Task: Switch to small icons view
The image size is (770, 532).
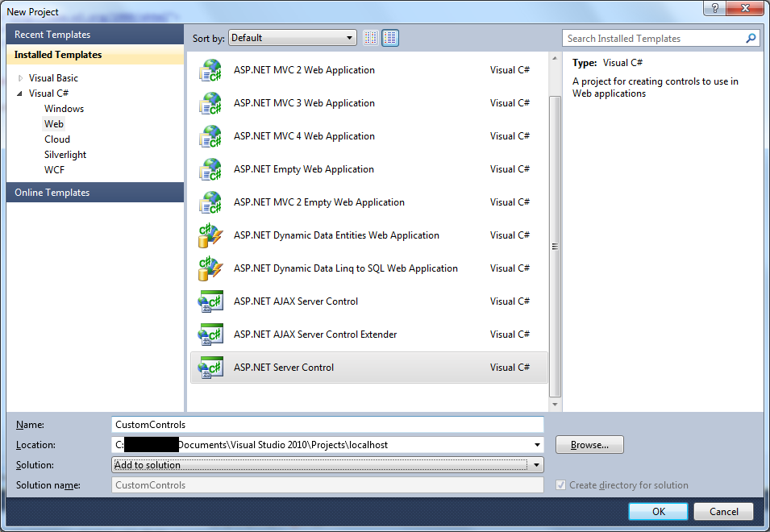Action: tap(371, 38)
